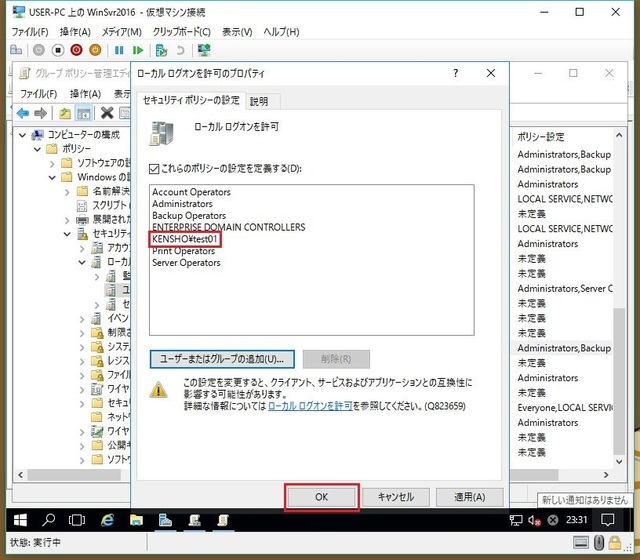Collapse the Windows の設定 tree node
640x560 pixels.
[x=53, y=177]
